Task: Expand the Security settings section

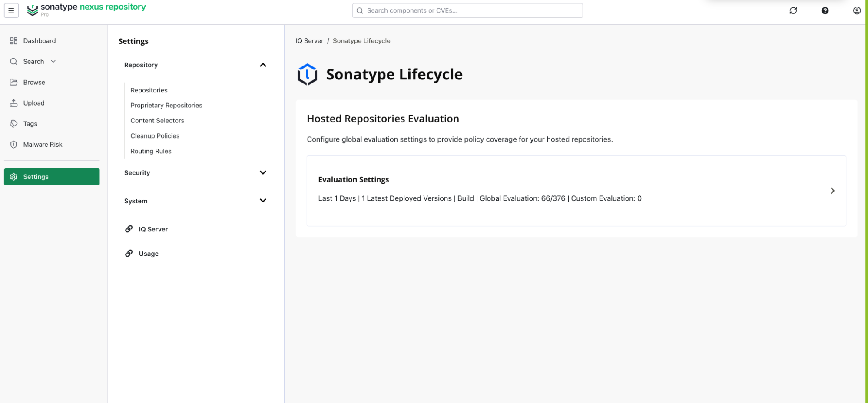Action: coord(263,172)
